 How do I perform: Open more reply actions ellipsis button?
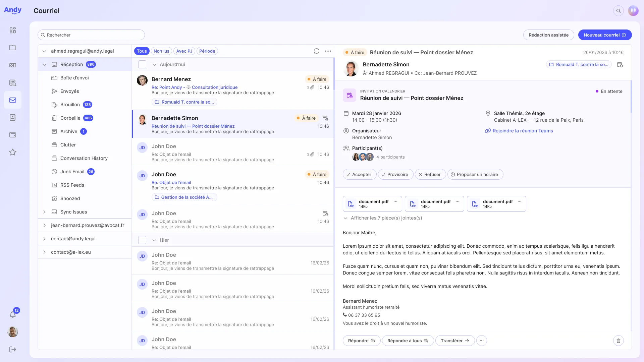click(482, 341)
